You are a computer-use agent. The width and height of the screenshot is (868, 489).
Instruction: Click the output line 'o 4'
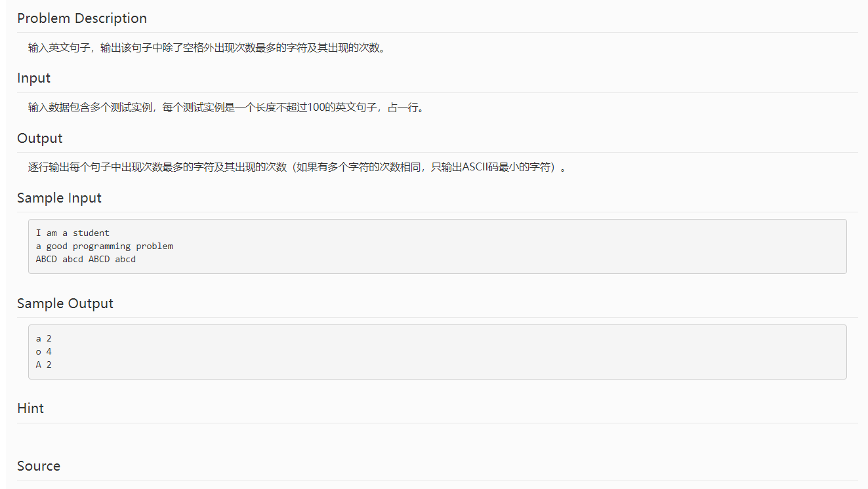[x=43, y=351]
